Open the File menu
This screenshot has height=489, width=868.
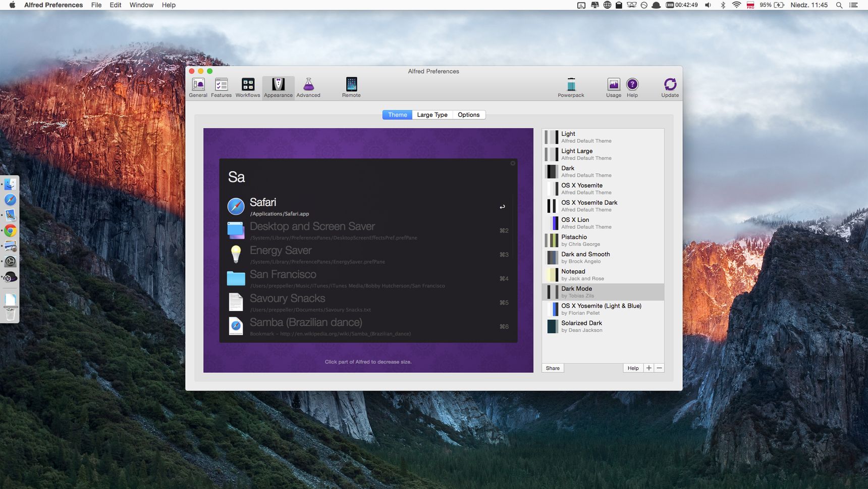[x=96, y=5]
